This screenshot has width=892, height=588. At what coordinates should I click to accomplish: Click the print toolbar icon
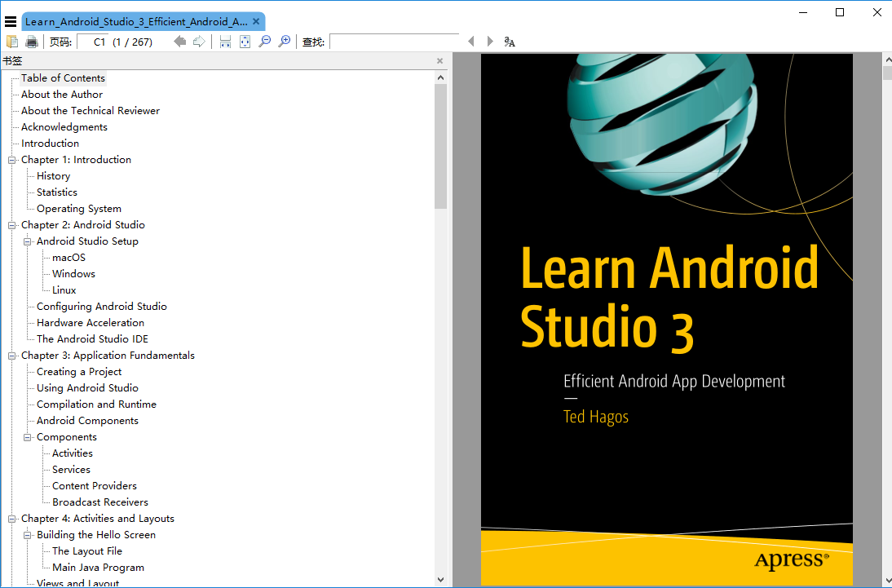click(x=32, y=42)
